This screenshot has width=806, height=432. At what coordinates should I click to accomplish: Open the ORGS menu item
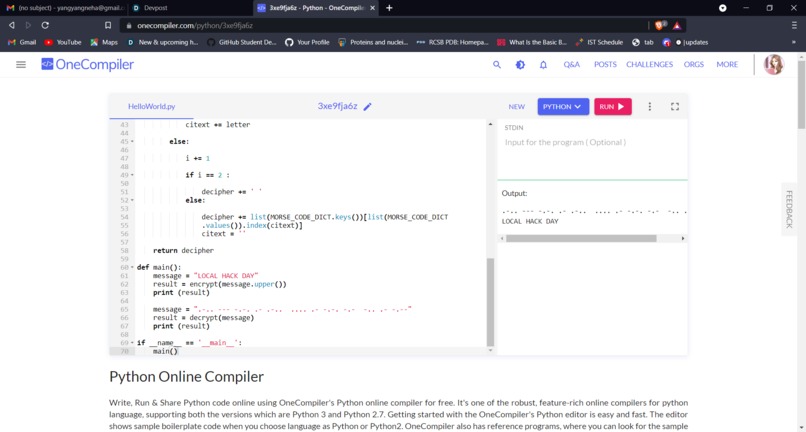pyautogui.click(x=693, y=64)
